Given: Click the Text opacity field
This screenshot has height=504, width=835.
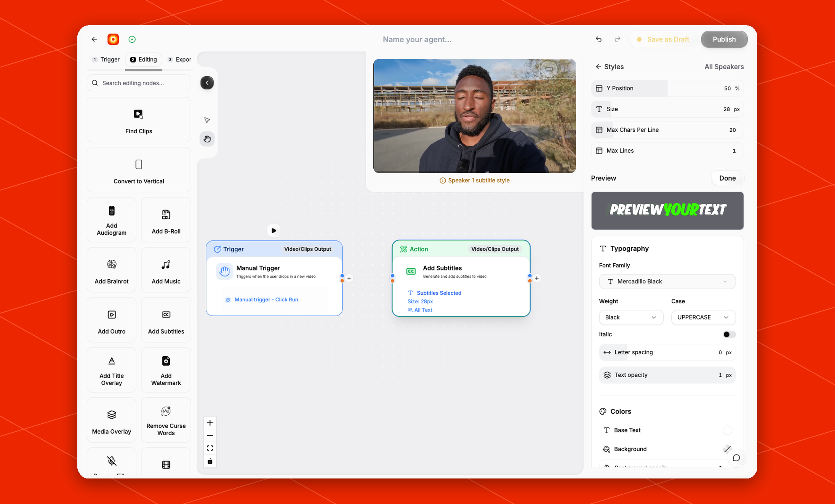Looking at the screenshot, I should click(667, 375).
